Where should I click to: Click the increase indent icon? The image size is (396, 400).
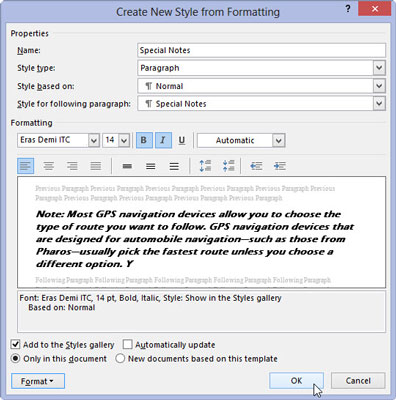point(280,166)
